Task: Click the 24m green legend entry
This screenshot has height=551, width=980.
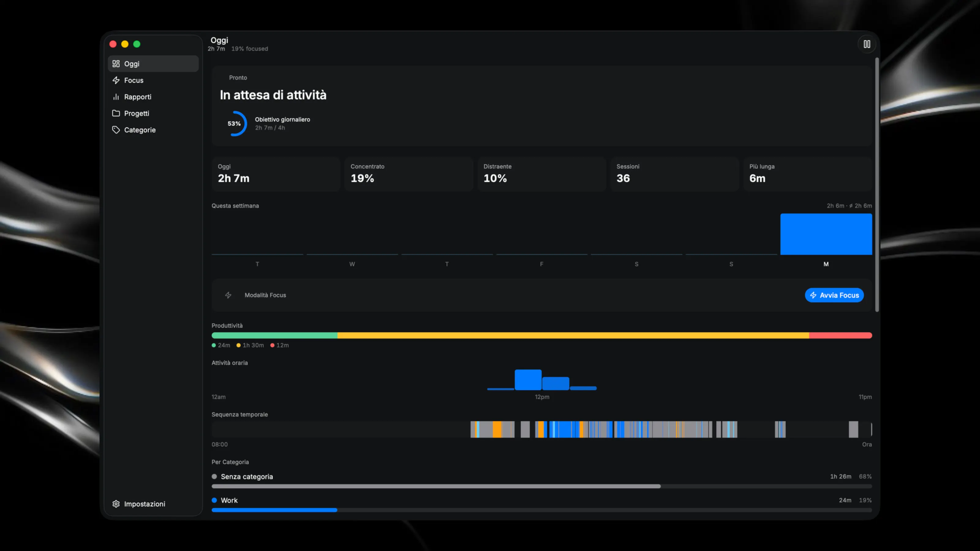Action: pyautogui.click(x=221, y=345)
